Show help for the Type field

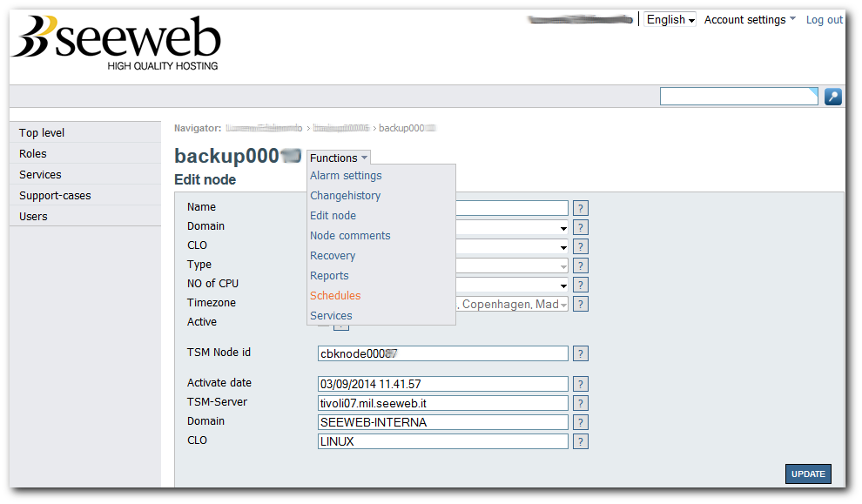(581, 266)
